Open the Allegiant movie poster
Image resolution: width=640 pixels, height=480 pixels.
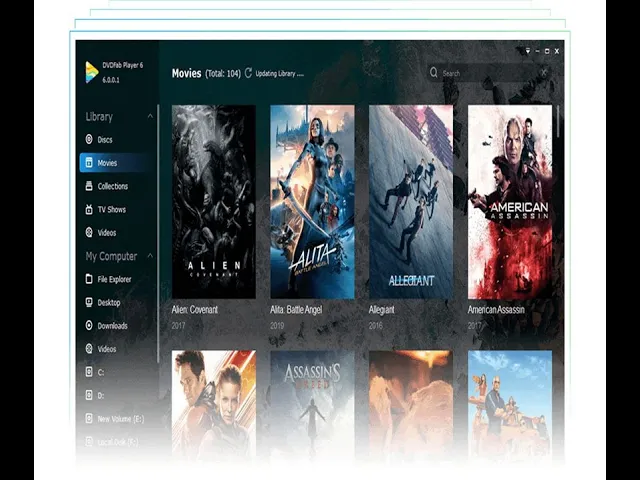click(411, 202)
